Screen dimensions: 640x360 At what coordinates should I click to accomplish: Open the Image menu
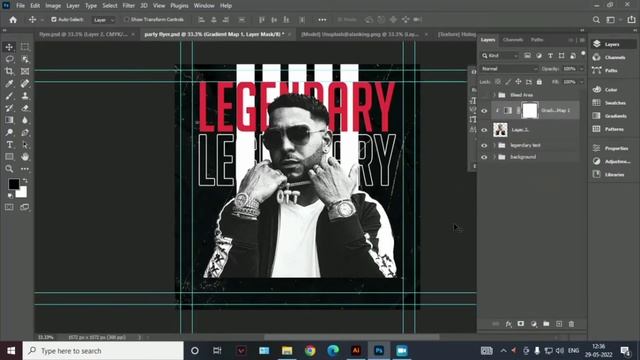53,6
